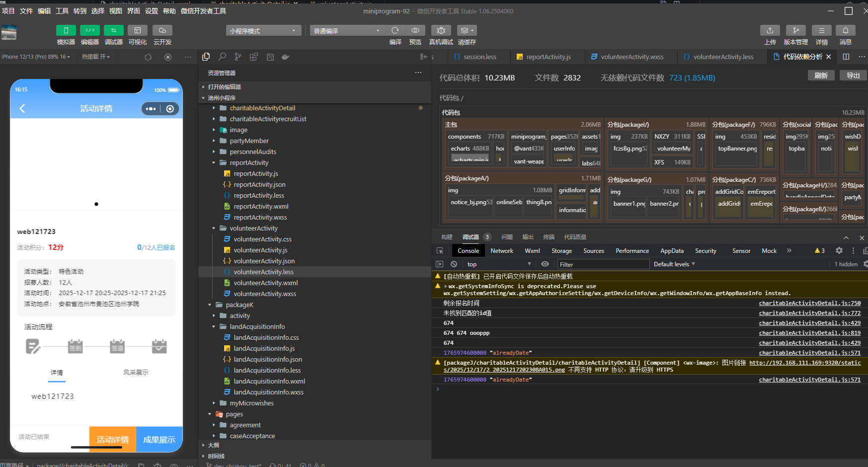Open the mini program mode (小程序模式) dropdown
Image resolution: width=868 pixels, height=467 pixels.
pyautogui.click(x=263, y=31)
